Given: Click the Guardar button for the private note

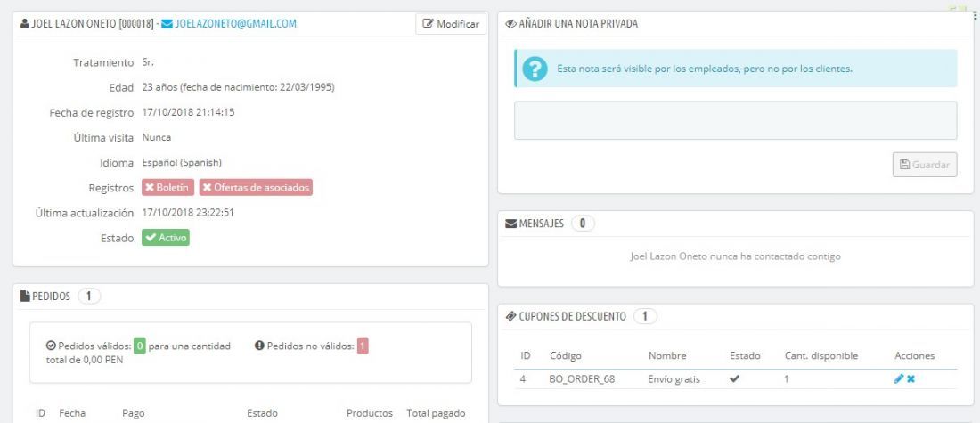Looking at the screenshot, I should pos(925,165).
